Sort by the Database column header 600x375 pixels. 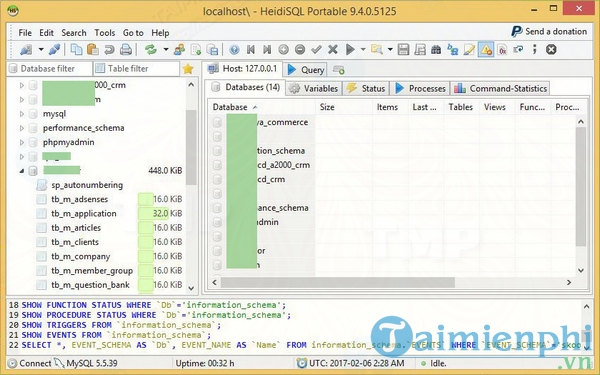point(262,107)
